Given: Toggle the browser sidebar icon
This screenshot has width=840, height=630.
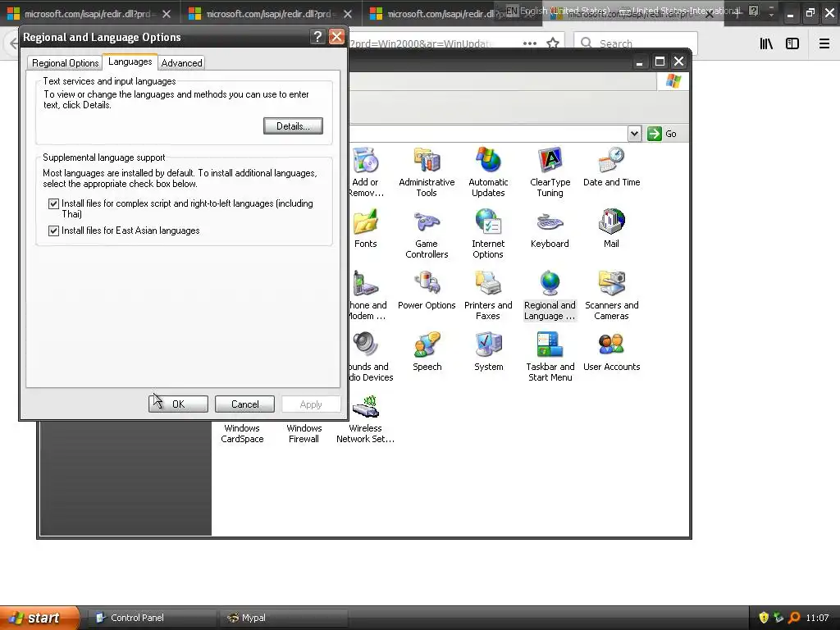Looking at the screenshot, I should [x=792, y=43].
